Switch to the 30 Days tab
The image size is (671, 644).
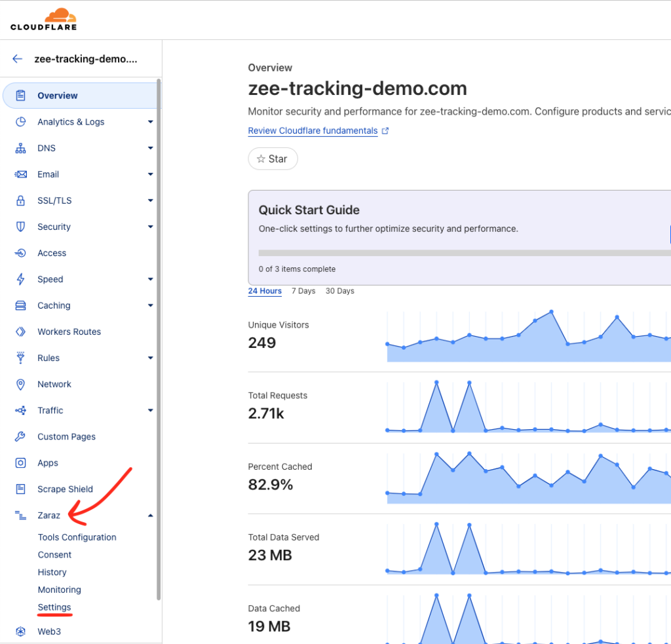point(340,291)
